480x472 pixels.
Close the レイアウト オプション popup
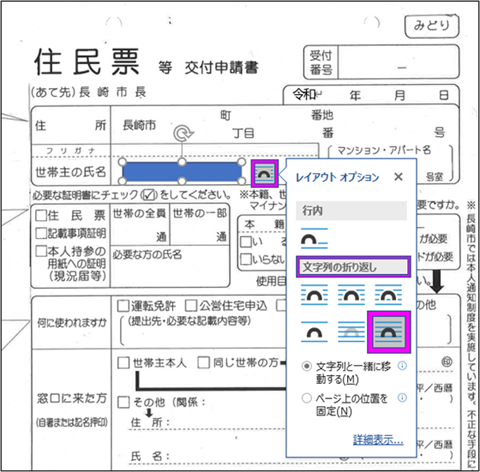click(398, 177)
